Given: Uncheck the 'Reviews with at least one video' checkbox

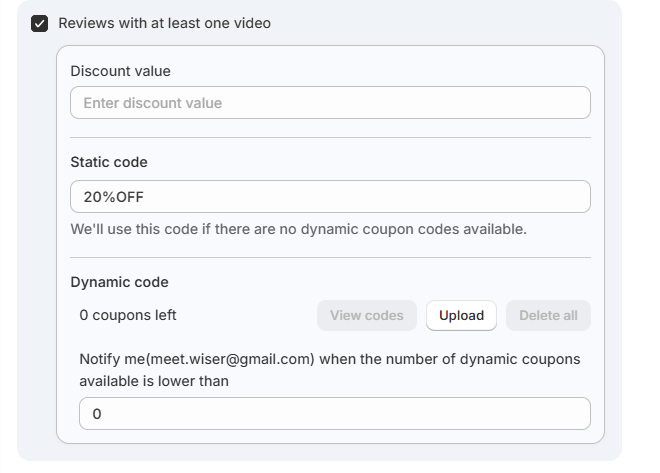Looking at the screenshot, I should [x=40, y=23].
